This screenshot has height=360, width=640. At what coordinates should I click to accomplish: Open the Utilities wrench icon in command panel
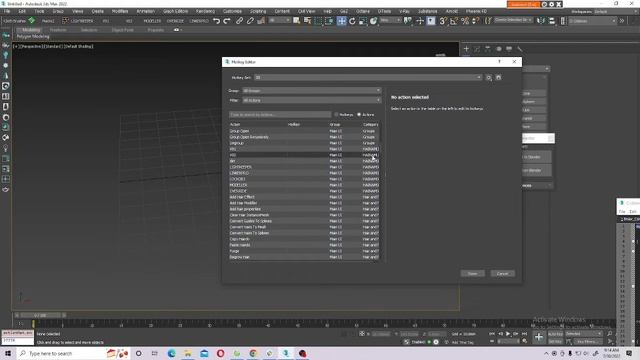[x=520, y=49]
